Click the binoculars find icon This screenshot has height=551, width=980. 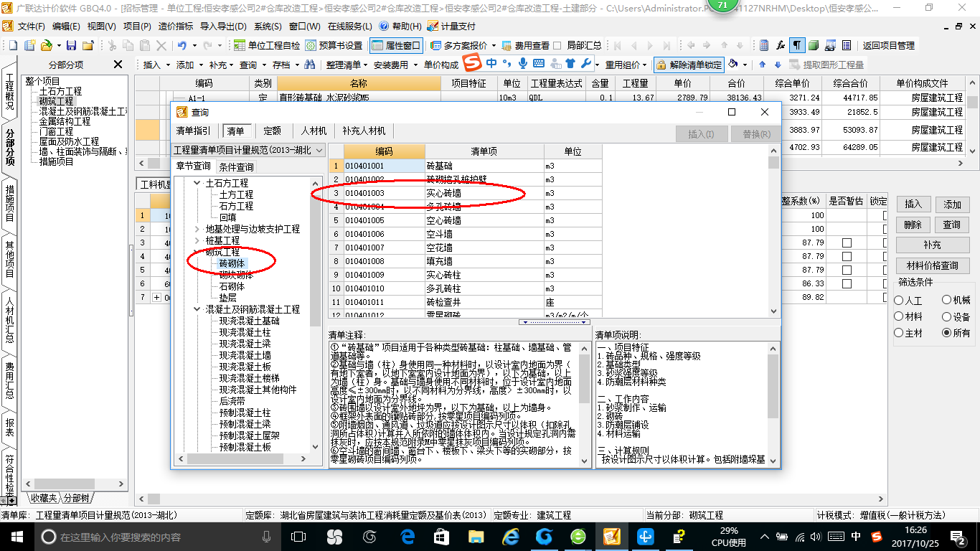pyautogui.click(x=309, y=65)
